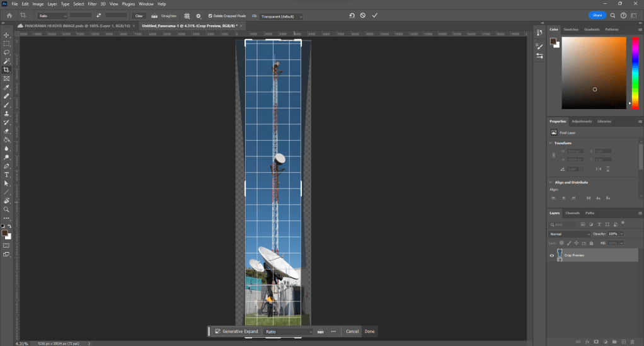Open the Normal blend mode dropdown
The width and height of the screenshot is (644, 346).
(569, 234)
